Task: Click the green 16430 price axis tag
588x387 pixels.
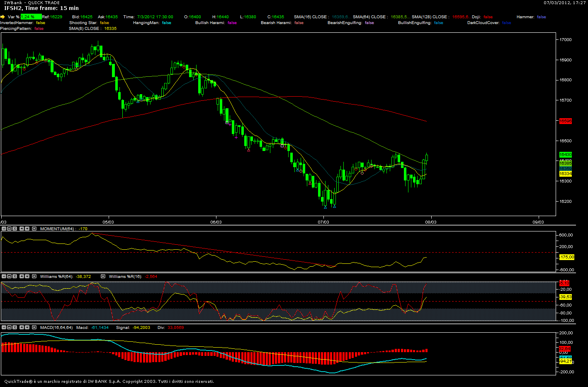Action: [565, 155]
